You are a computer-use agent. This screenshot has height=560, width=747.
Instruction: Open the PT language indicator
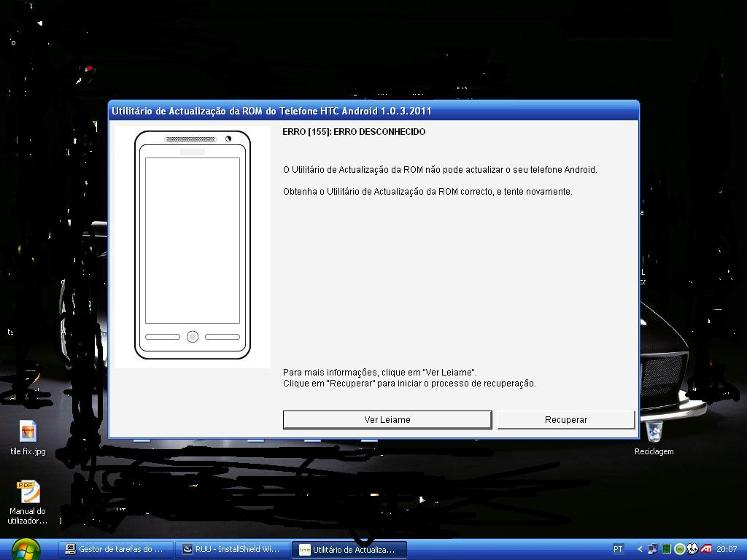[x=618, y=549]
